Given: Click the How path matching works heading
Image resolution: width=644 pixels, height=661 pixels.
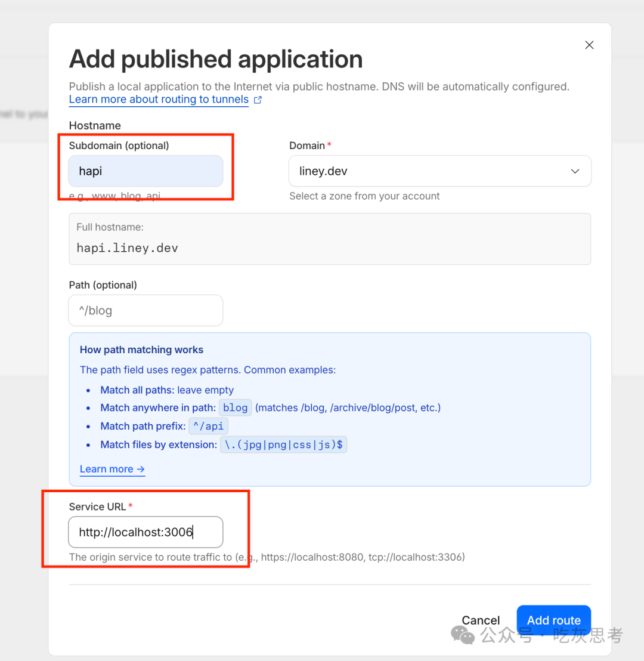Looking at the screenshot, I should pyautogui.click(x=141, y=350).
